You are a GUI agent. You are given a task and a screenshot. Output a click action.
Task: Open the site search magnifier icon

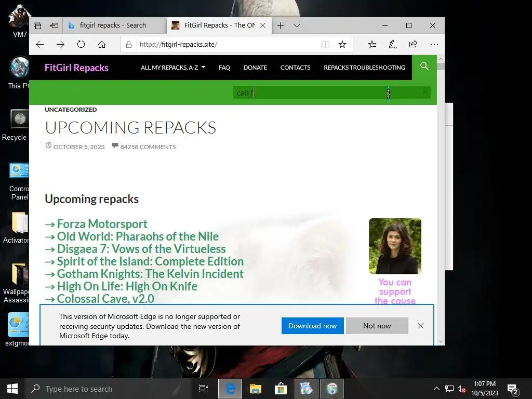(x=424, y=66)
